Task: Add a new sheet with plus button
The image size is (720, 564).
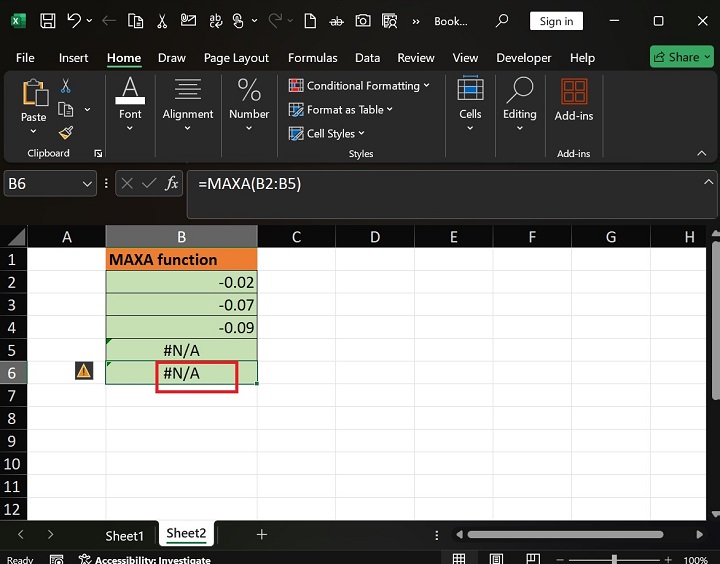Action: click(x=262, y=535)
